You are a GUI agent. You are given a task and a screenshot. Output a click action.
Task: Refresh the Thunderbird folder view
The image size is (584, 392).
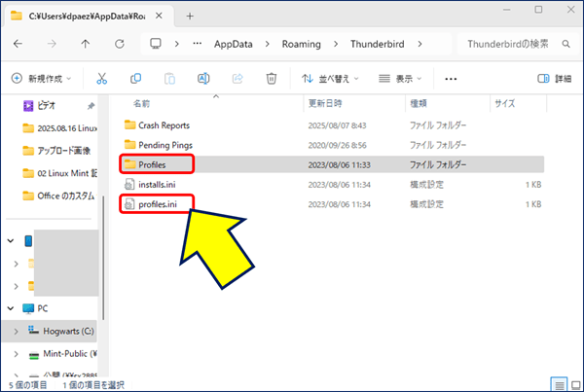click(x=119, y=44)
